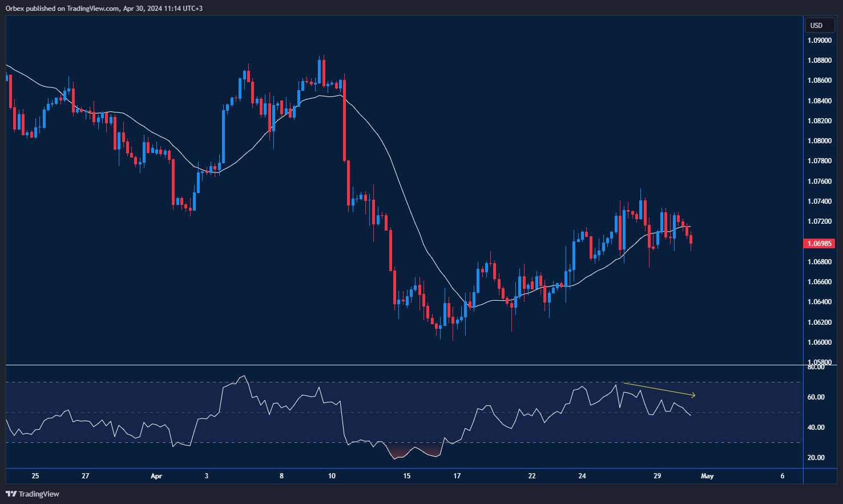The image size is (843, 504).
Task: Select the 6 date label on time axis
Action: pyautogui.click(x=782, y=476)
